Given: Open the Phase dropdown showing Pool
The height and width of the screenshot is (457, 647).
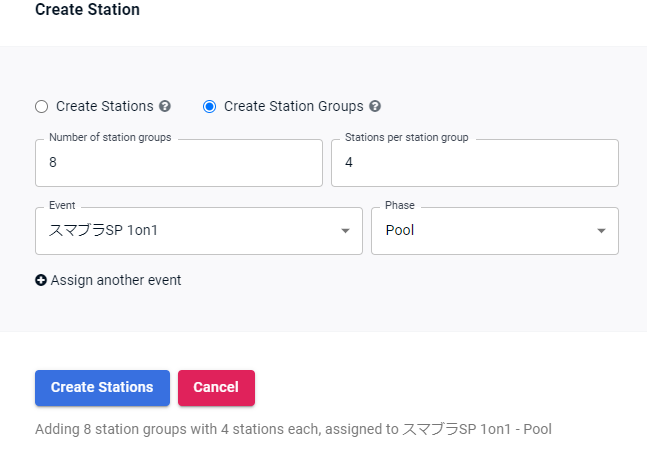Looking at the screenshot, I should 485,231.
